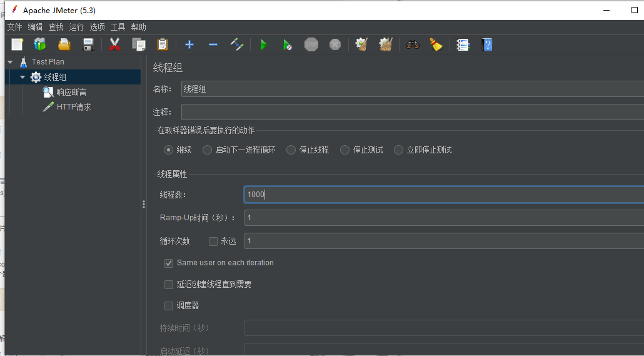Click the Copy toolbar icon

[x=139, y=44]
